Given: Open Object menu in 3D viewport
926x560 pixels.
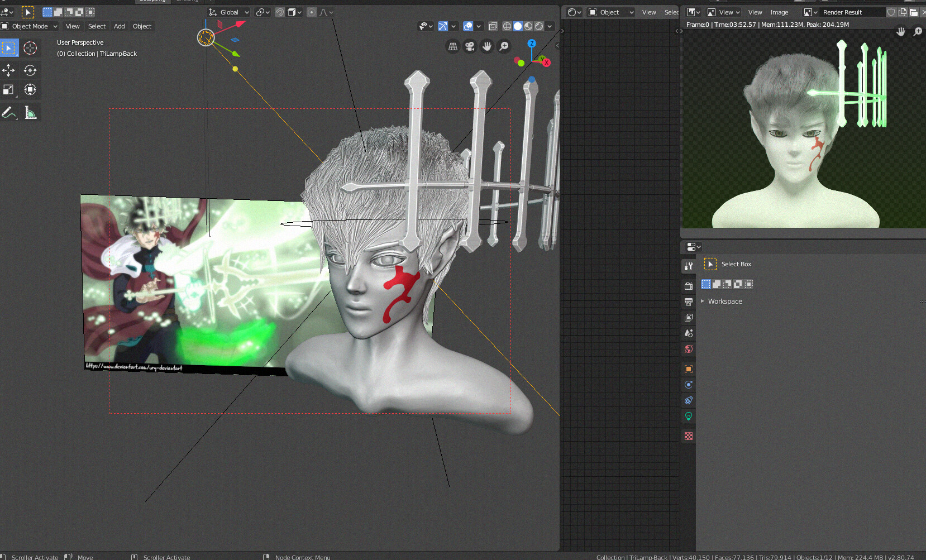Looking at the screenshot, I should pyautogui.click(x=142, y=26).
